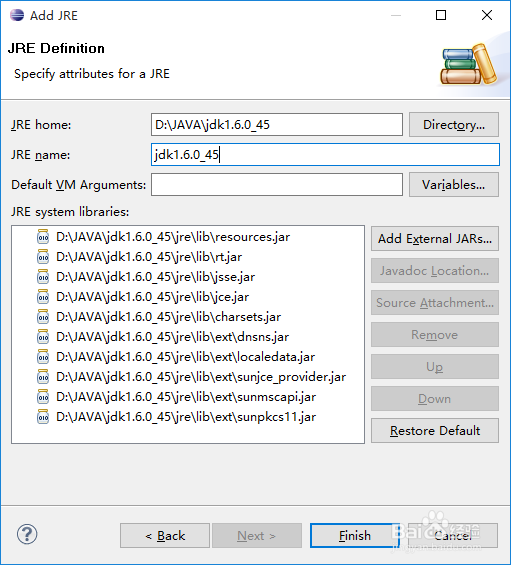Image resolution: width=511 pixels, height=565 pixels.
Task: Click the charsets.jar jar file icon
Action: point(43,317)
